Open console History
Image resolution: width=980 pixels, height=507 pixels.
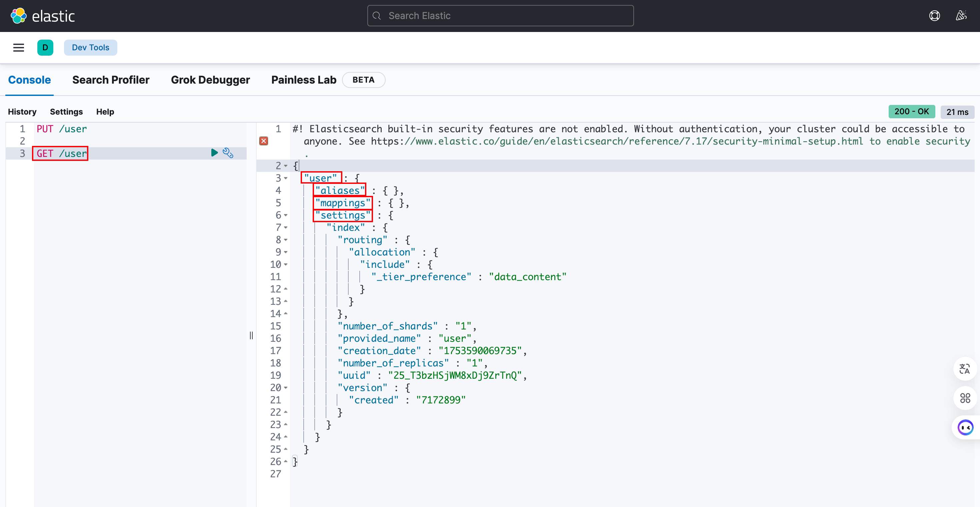coord(22,112)
